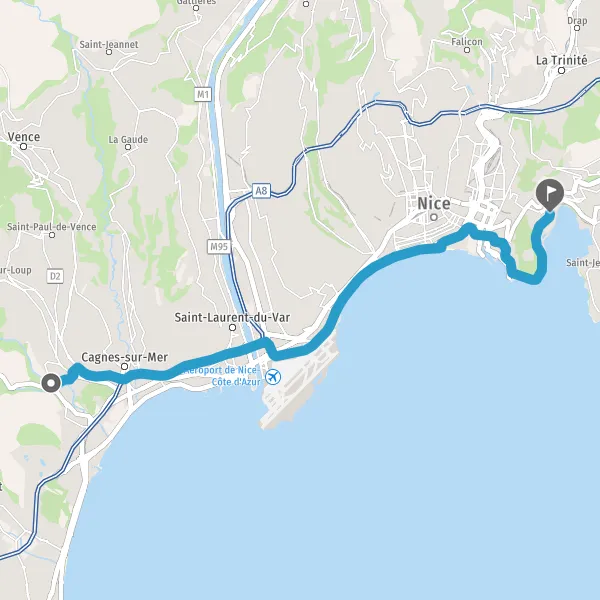The image size is (600, 600).
Task: Select the Drap town label
Action: [x=577, y=20]
